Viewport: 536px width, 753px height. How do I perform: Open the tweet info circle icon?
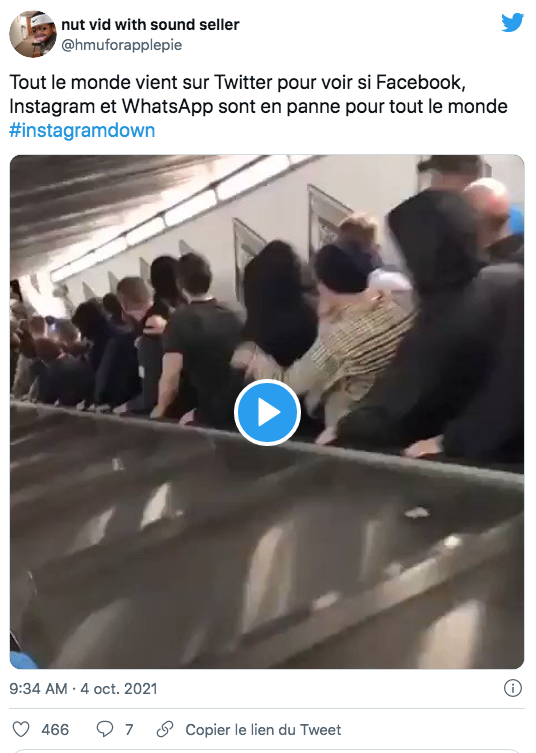pyautogui.click(x=513, y=688)
